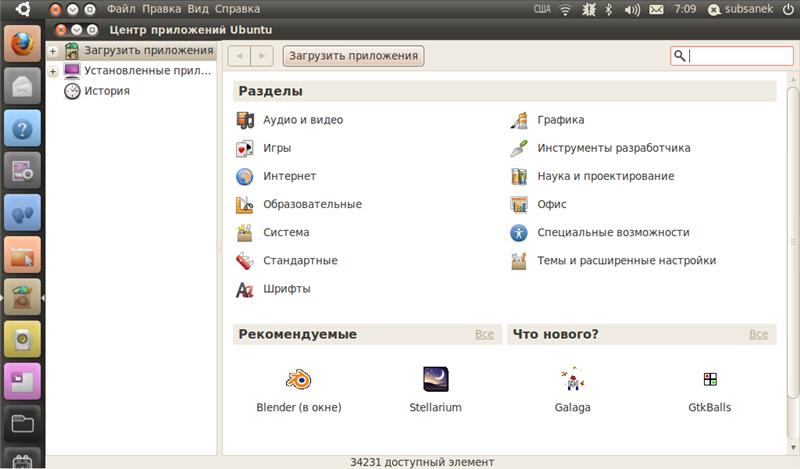The height and width of the screenshot is (469, 800).
Task: Open the Инструменты разработчика icon
Action: pyautogui.click(x=519, y=148)
